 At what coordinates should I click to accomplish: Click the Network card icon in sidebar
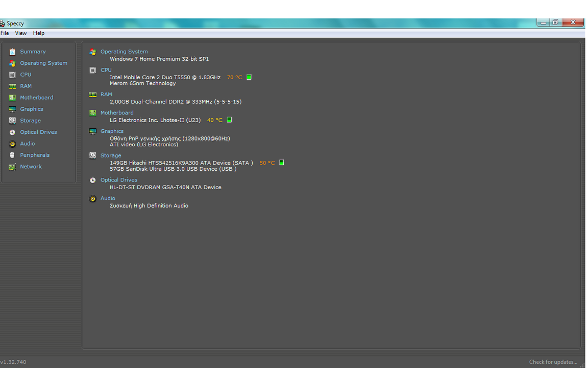click(x=12, y=167)
